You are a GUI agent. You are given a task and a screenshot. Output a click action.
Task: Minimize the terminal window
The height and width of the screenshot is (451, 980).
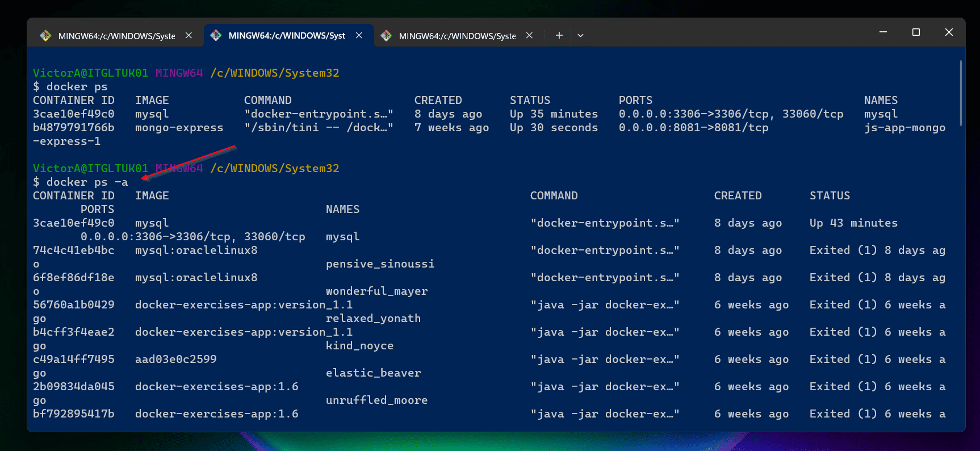(883, 32)
